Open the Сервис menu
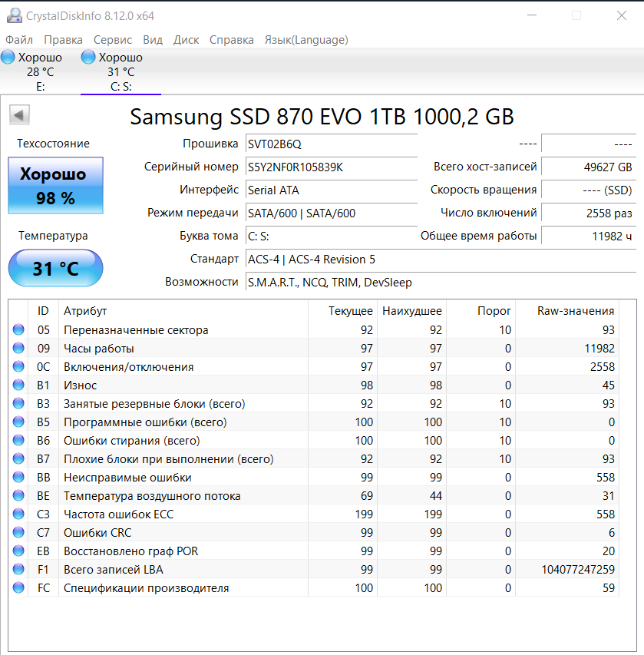The height and width of the screenshot is (655, 644). coord(113,40)
